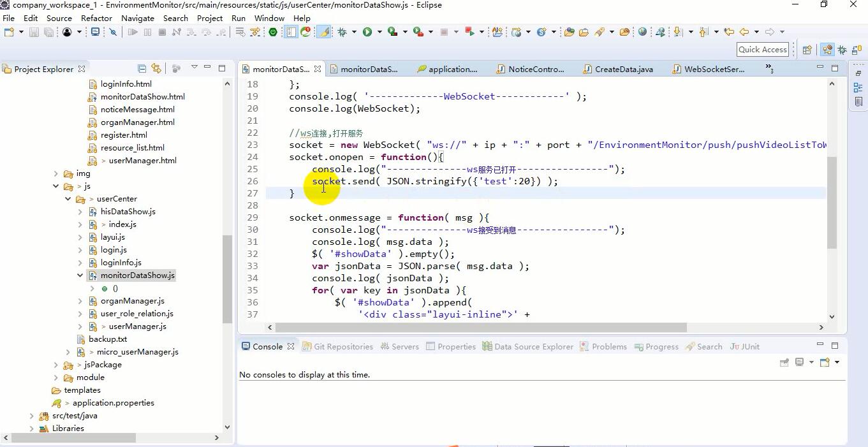Click Project Explorer vertical scrollbar
The image size is (868, 447).
coord(227,279)
